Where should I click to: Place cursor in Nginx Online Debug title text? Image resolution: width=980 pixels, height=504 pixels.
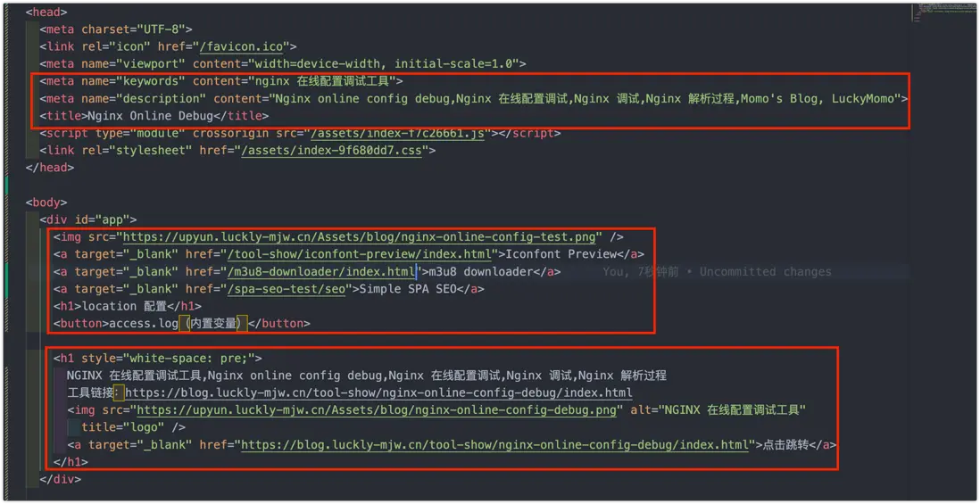tap(155, 116)
